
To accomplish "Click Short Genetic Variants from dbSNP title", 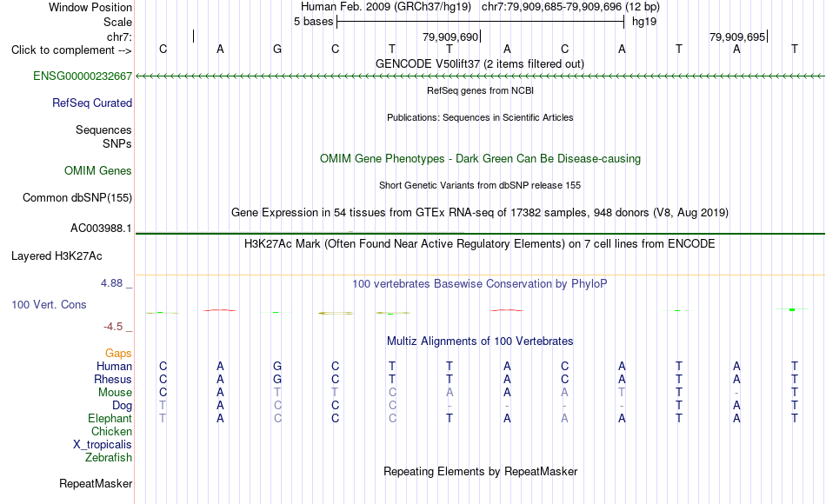I will pos(480,185).
